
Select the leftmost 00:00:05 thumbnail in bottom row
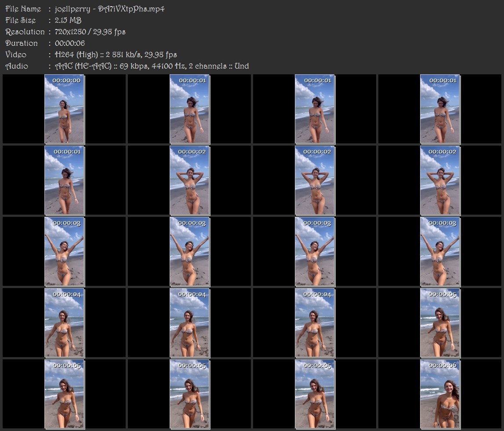[x=65, y=394]
